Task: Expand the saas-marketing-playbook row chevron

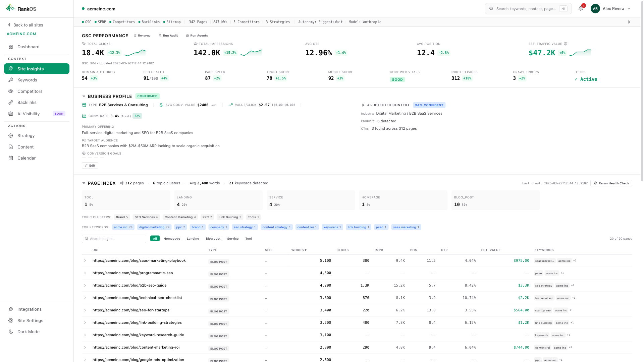Action: (x=85, y=260)
